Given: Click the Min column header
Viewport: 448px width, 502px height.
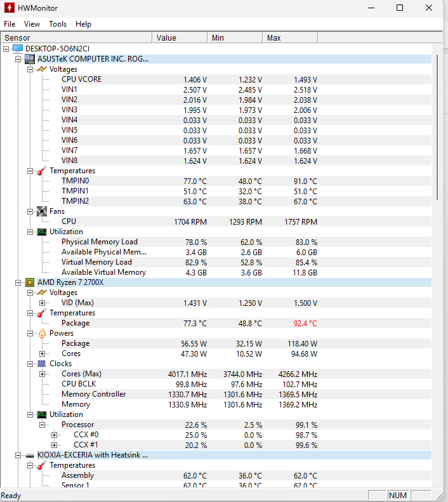Looking at the screenshot, I should point(235,38).
